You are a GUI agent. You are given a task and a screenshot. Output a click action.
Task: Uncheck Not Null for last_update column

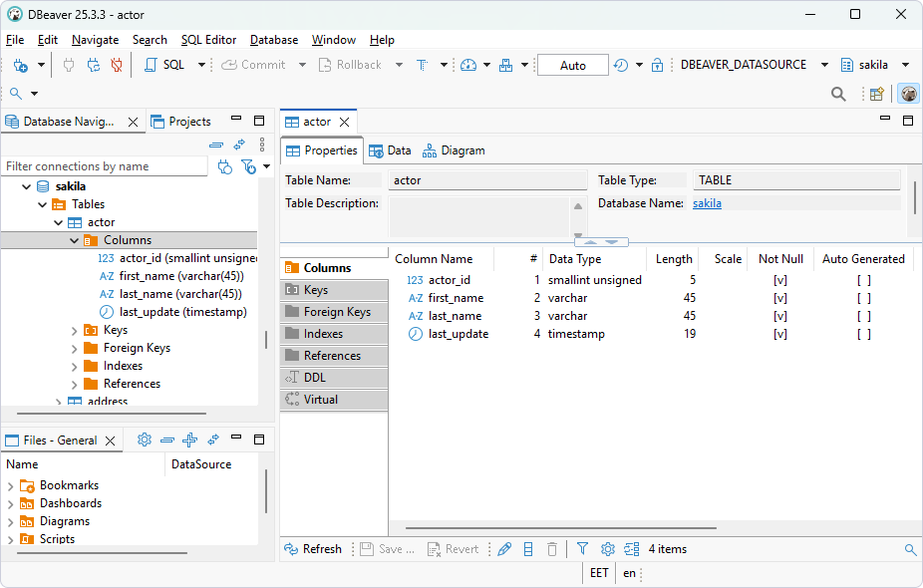(780, 334)
